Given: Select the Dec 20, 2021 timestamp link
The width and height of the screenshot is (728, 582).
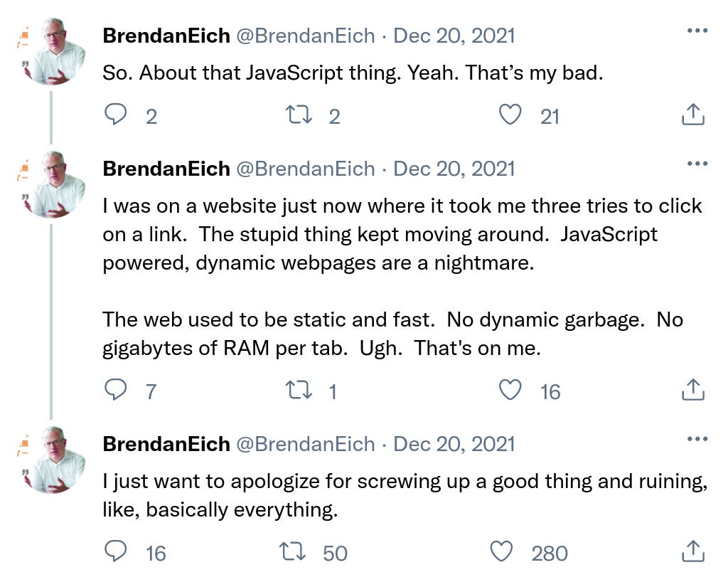Looking at the screenshot, I should (454, 35).
